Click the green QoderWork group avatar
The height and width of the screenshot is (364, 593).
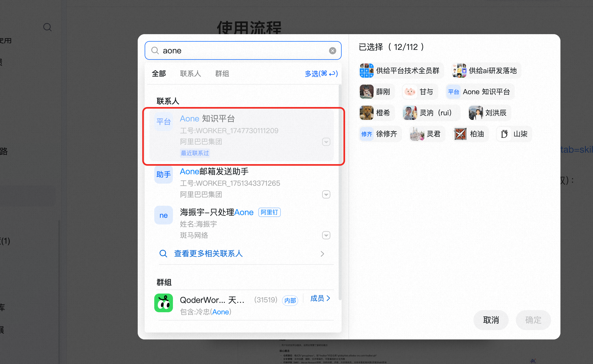[x=164, y=303]
